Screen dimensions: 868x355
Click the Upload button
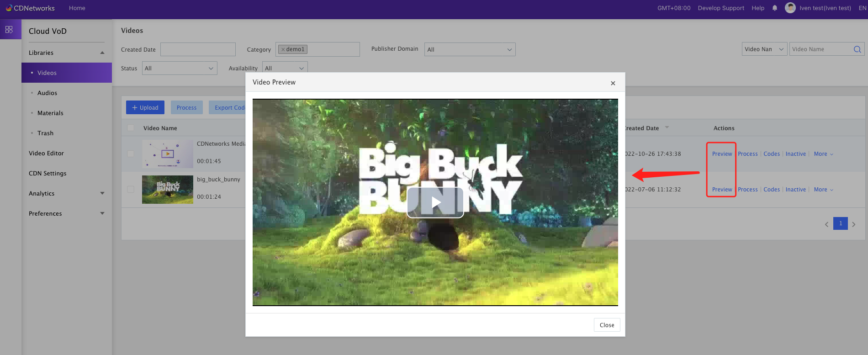(145, 107)
